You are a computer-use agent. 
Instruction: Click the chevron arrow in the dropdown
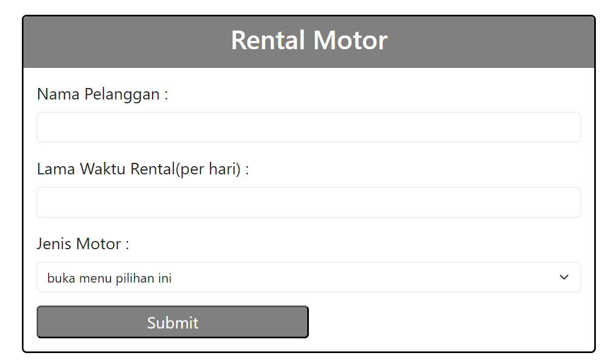564,277
